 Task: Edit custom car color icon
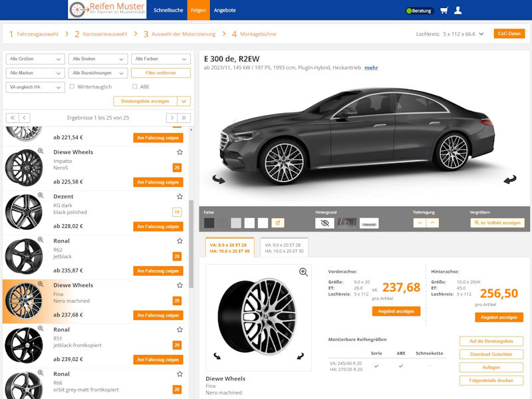pos(278,223)
